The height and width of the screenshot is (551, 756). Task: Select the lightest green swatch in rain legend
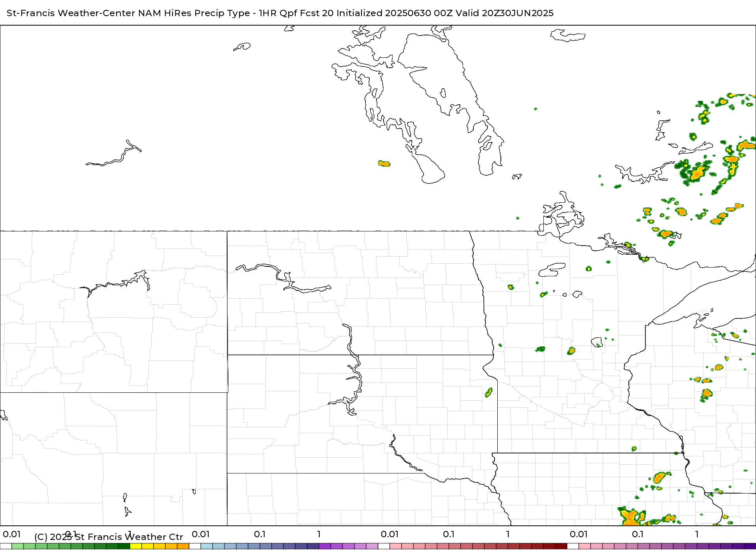(x=18, y=546)
